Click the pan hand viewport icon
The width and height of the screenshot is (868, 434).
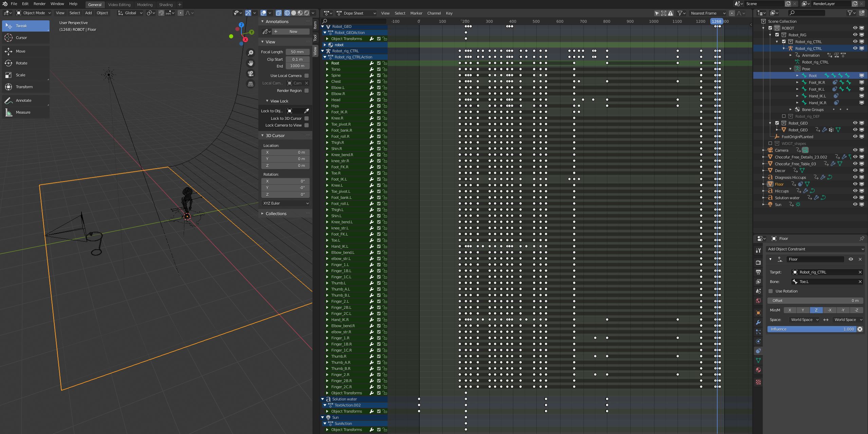point(251,63)
